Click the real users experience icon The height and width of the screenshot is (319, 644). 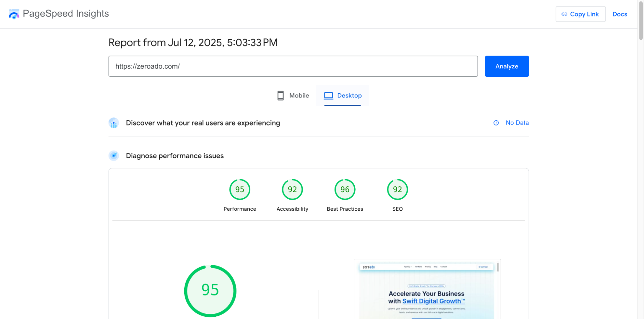pos(114,123)
